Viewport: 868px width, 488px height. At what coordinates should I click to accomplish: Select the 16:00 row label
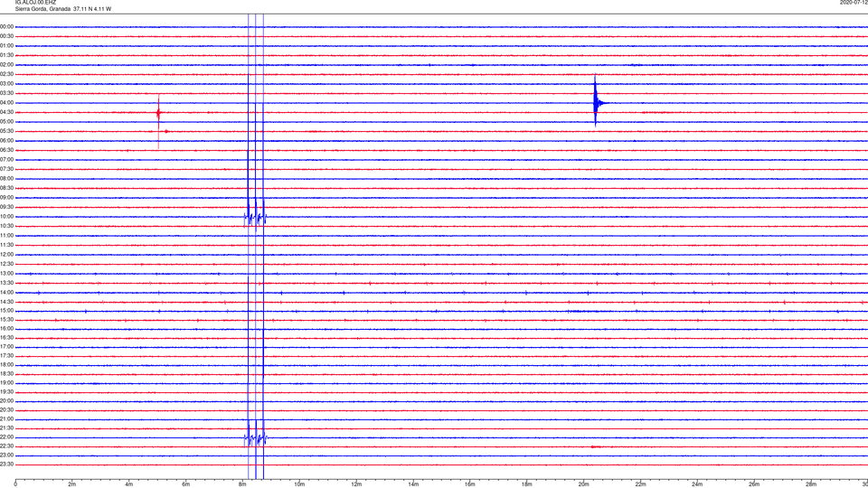click(x=6, y=329)
